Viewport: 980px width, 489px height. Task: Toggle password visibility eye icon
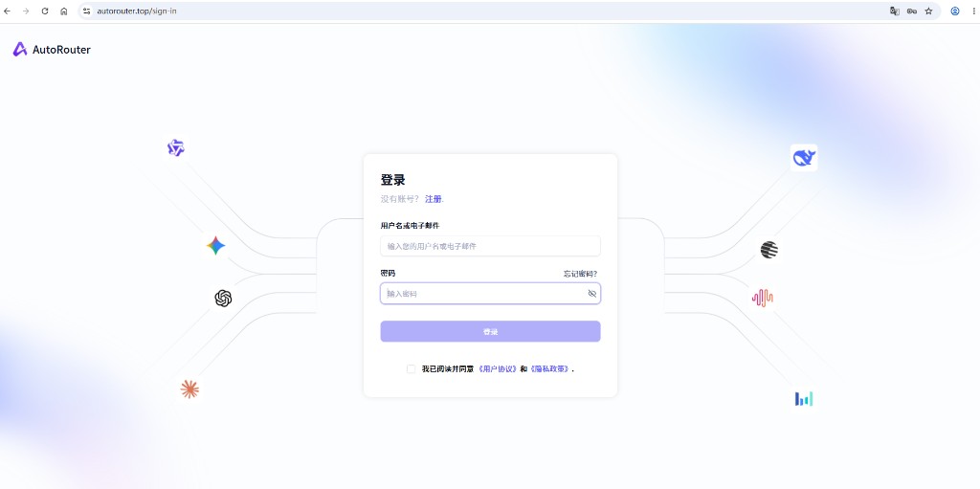point(591,293)
